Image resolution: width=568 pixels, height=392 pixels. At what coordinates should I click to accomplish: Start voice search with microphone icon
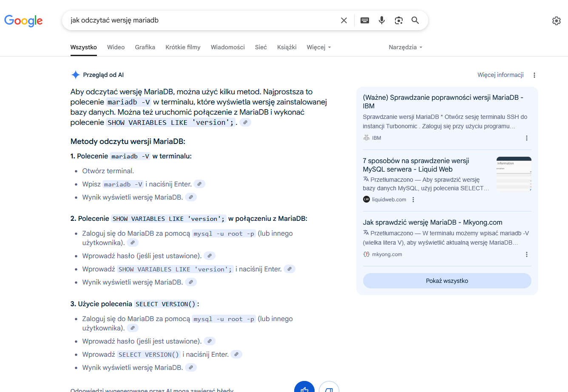point(382,20)
